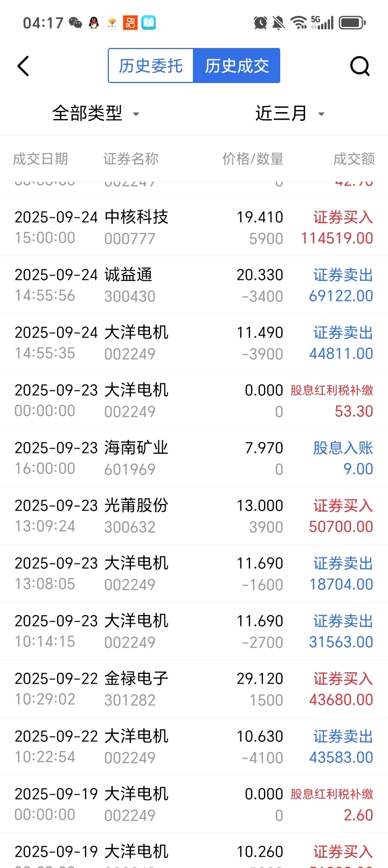Tap the arrow beside 全部类型
The height and width of the screenshot is (868, 388).
tap(136, 114)
